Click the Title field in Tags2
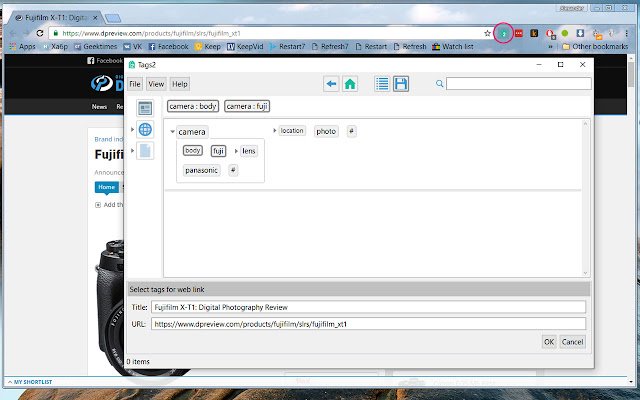 pos(368,307)
